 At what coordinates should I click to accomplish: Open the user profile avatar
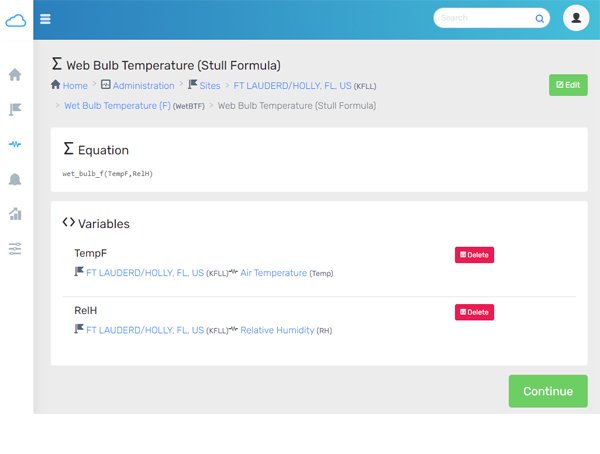576,18
